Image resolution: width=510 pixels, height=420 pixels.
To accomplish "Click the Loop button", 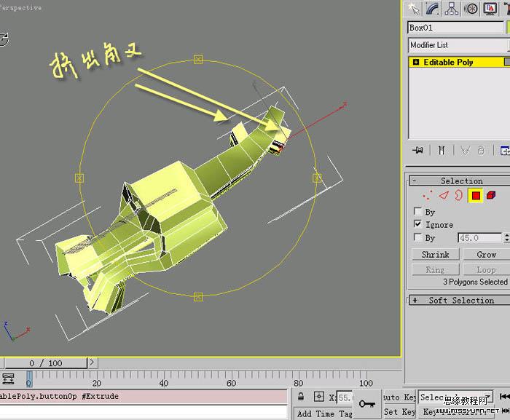I will point(486,269).
